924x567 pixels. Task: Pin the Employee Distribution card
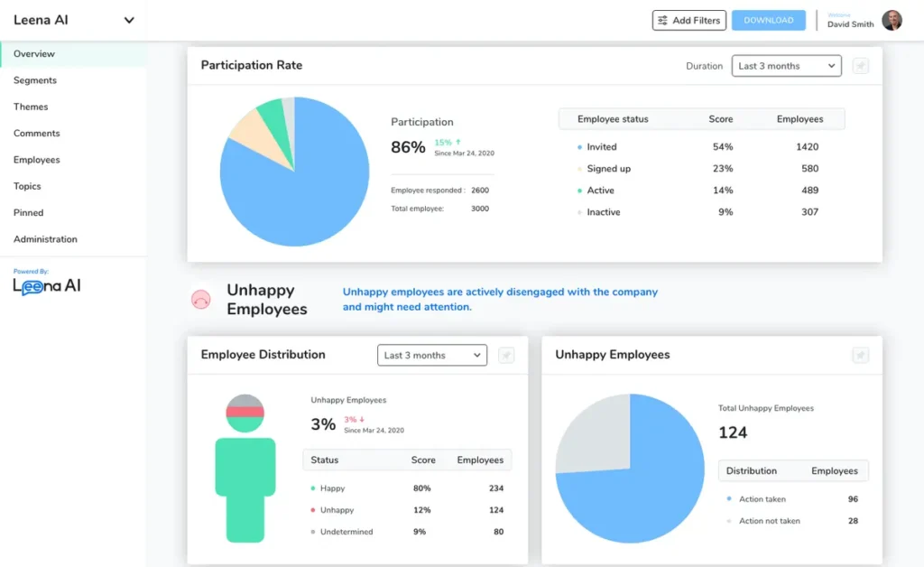pos(505,355)
